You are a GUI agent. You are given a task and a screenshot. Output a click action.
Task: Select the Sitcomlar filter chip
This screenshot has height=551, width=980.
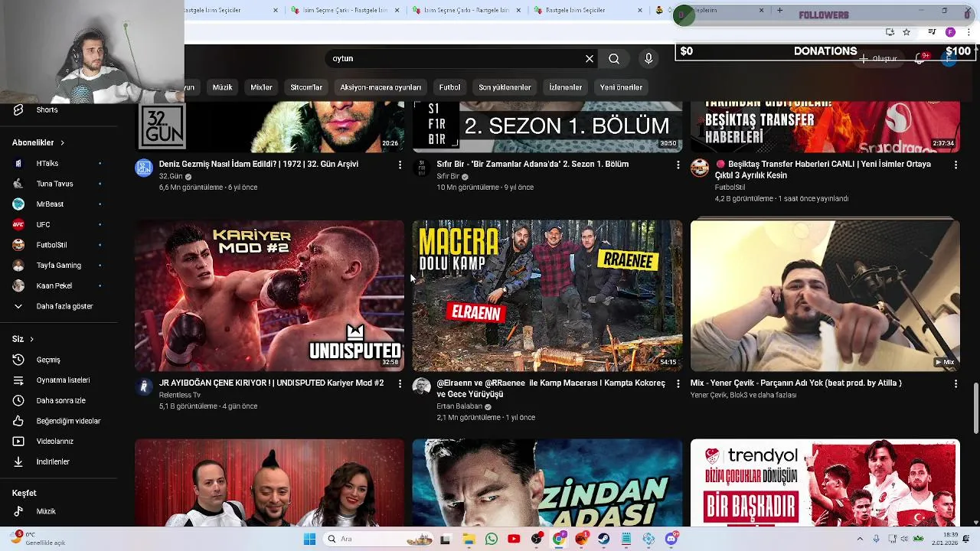click(306, 87)
